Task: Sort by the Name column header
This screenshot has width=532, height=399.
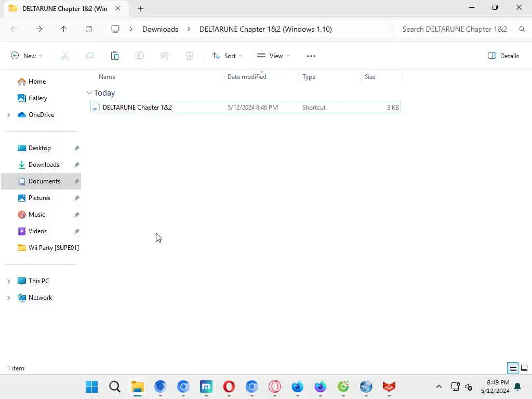Action: point(107,77)
